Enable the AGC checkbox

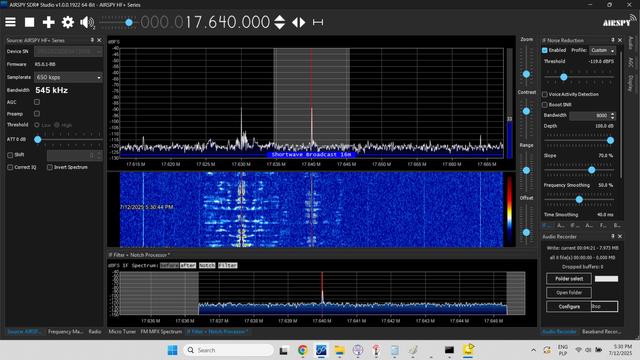coord(37,102)
